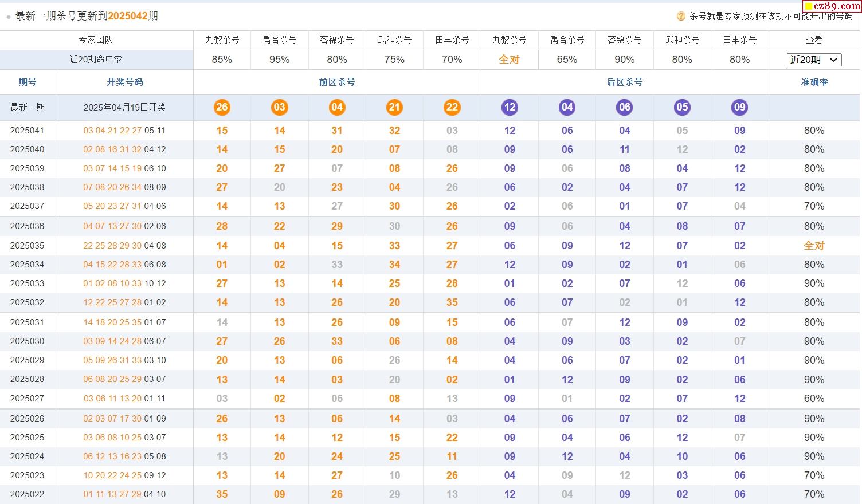Click period number 2025041
Screen dimensions: 862x504
(x=28, y=131)
